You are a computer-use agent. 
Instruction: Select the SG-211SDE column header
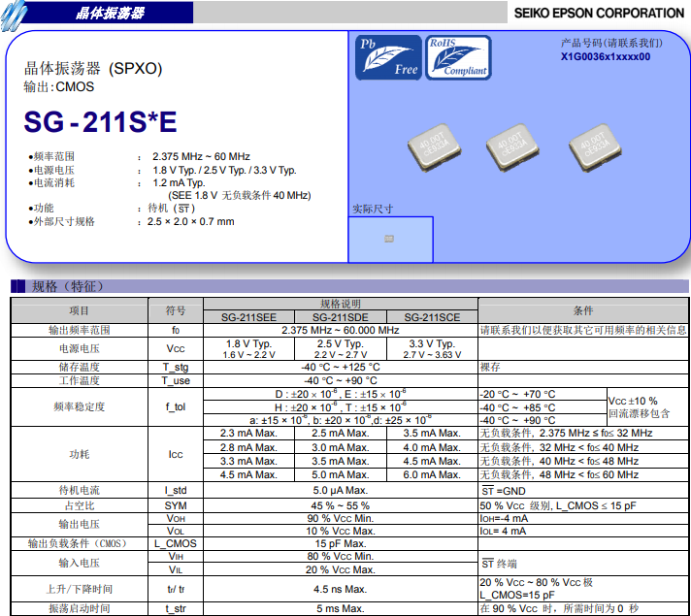click(x=340, y=317)
